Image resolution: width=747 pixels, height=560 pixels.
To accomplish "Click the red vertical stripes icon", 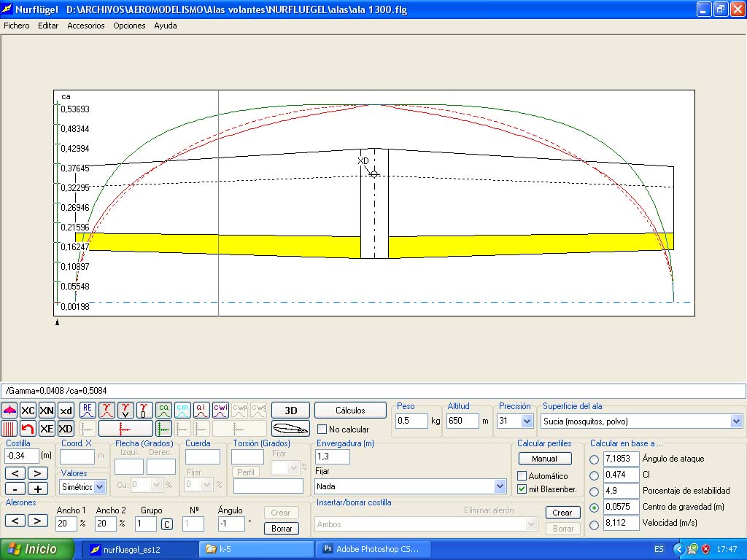I will point(9,429).
